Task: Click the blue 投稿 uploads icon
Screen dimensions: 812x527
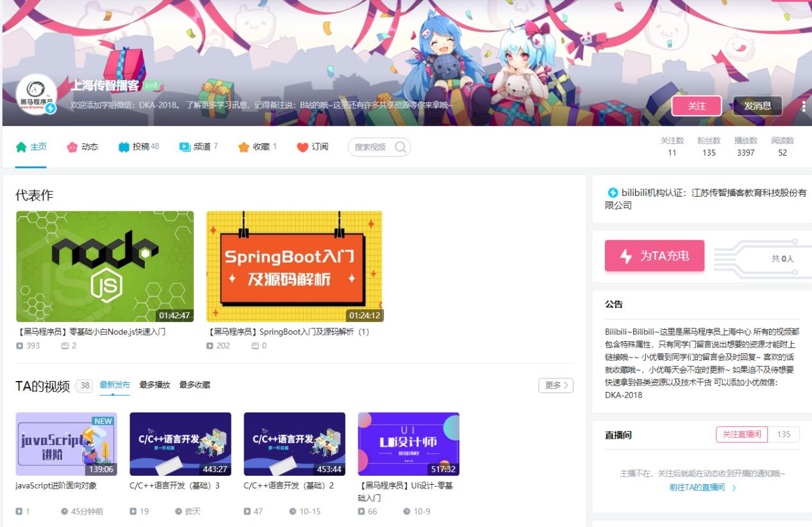Action: [x=124, y=147]
